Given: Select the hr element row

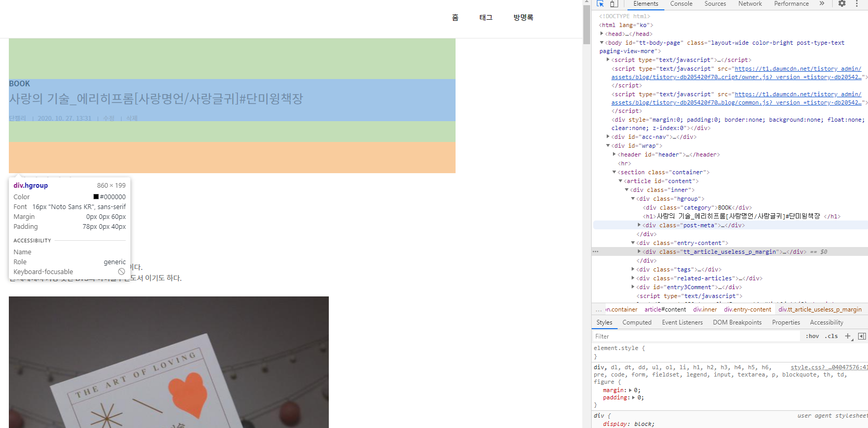Looking at the screenshot, I should point(624,163).
